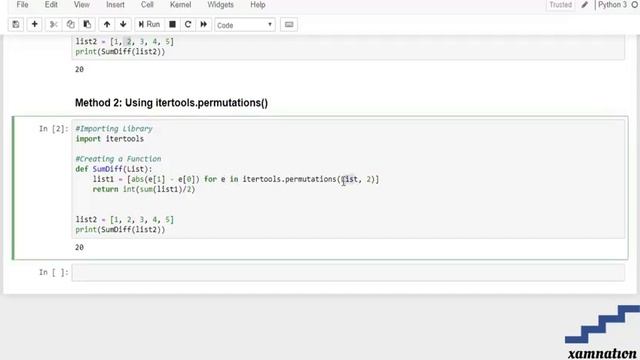Click the Python 3 kernel label
Image resolution: width=640 pixels, height=360 pixels.
[612, 5]
